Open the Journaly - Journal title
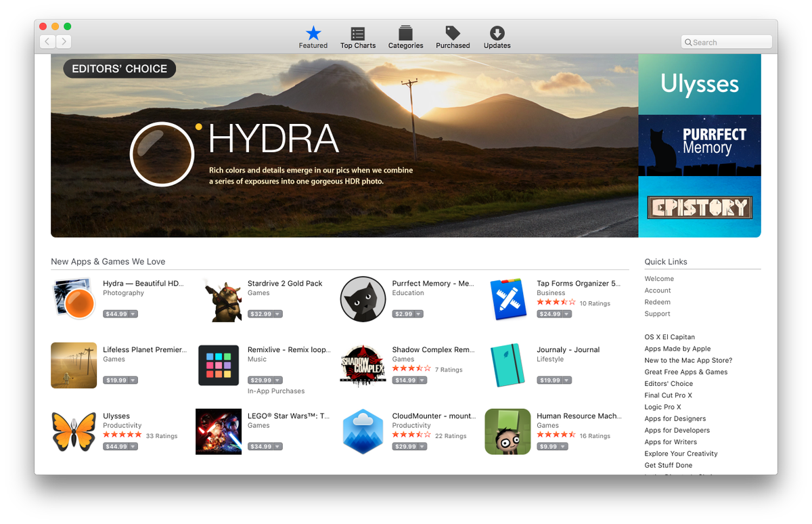Screen dimensions: 812x524 tap(568, 350)
